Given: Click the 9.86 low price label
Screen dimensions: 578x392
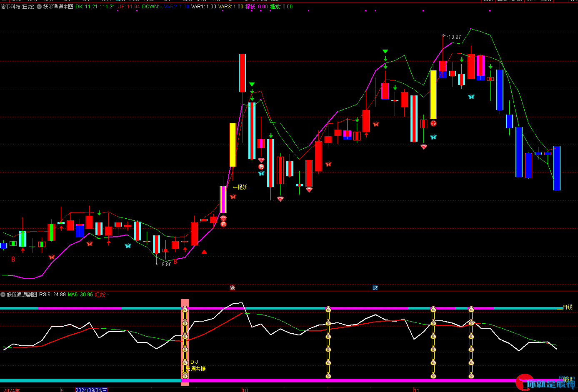Looking at the screenshot, I should [x=166, y=265].
